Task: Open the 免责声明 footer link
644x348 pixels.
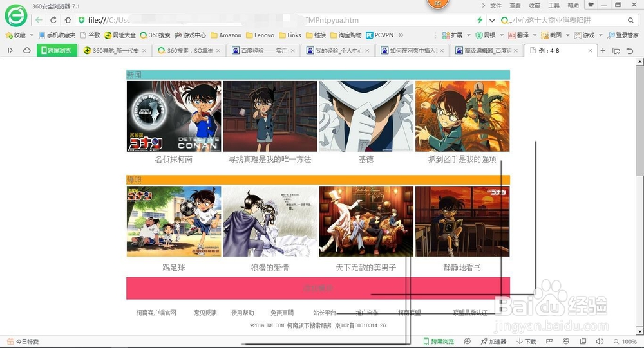Action: tap(282, 313)
